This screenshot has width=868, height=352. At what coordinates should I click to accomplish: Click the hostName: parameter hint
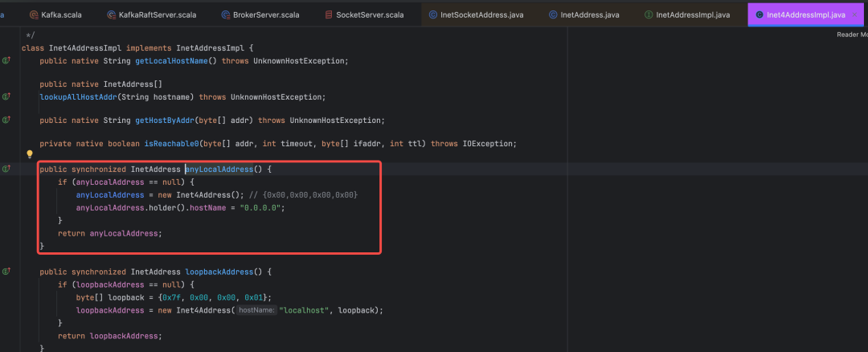(257, 310)
